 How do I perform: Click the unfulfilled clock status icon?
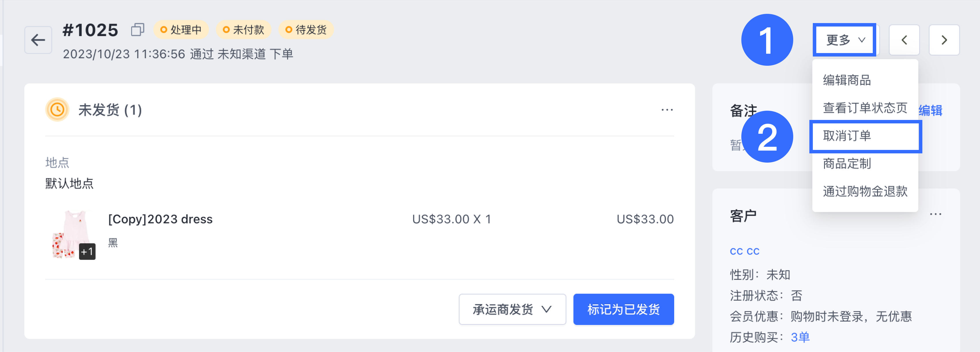(57, 110)
